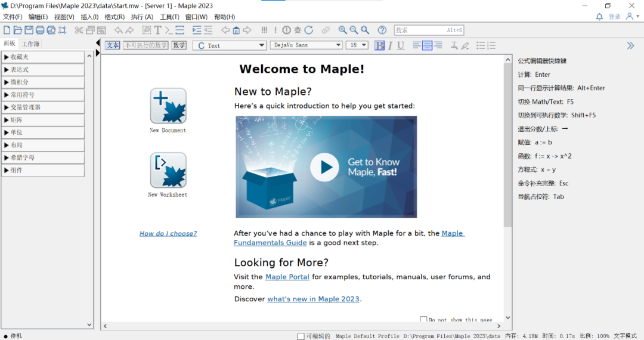Click the interrupt computation stop icon
Image resolution: width=644 pixels, height=340 pixels.
(x=287, y=30)
